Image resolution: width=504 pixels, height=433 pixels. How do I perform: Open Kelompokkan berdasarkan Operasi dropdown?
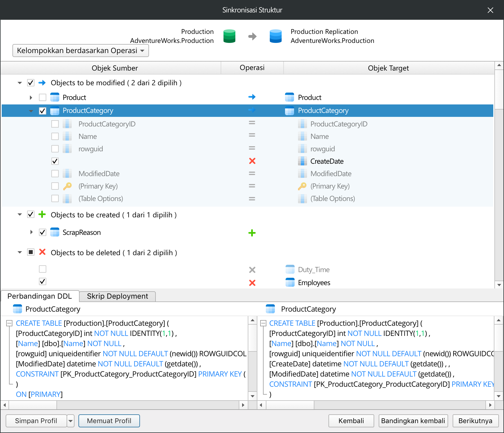point(80,51)
